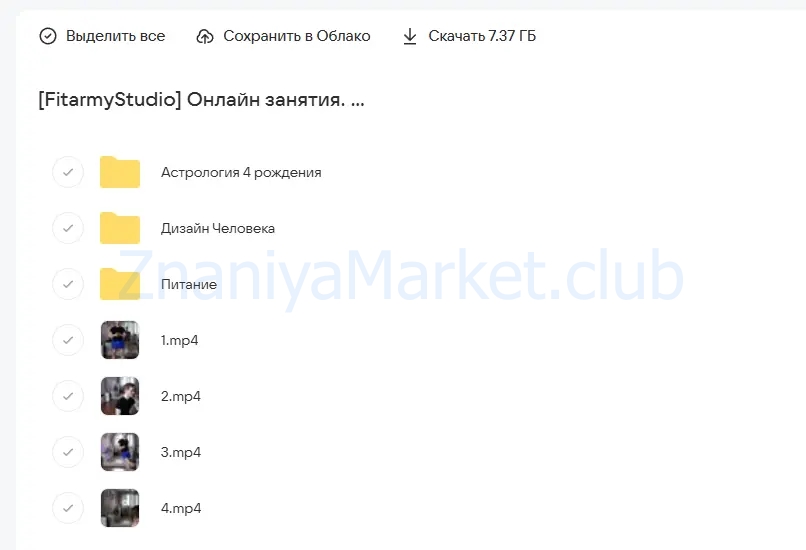Click the cloud upload icon

(x=205, y=36)
